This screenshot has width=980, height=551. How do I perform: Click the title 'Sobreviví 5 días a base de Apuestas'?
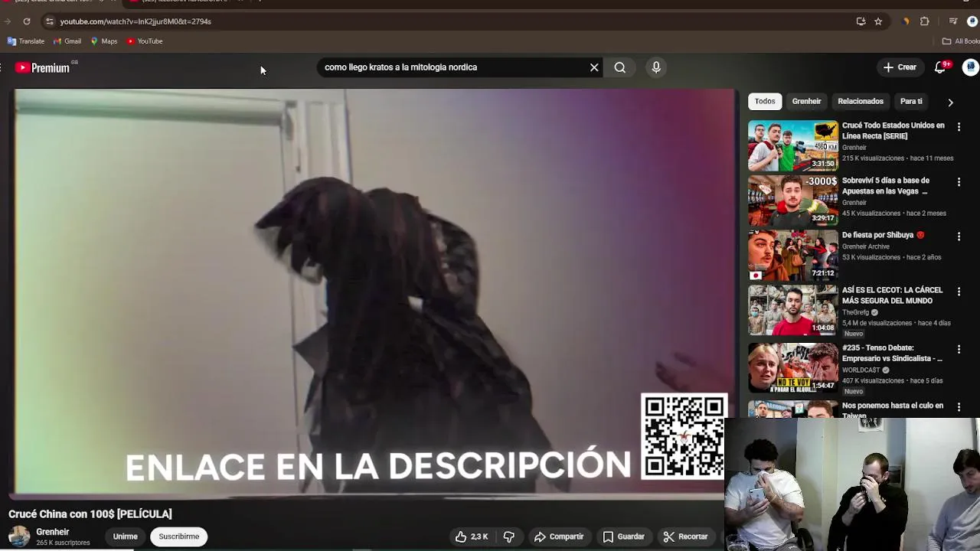click(886, 186)
